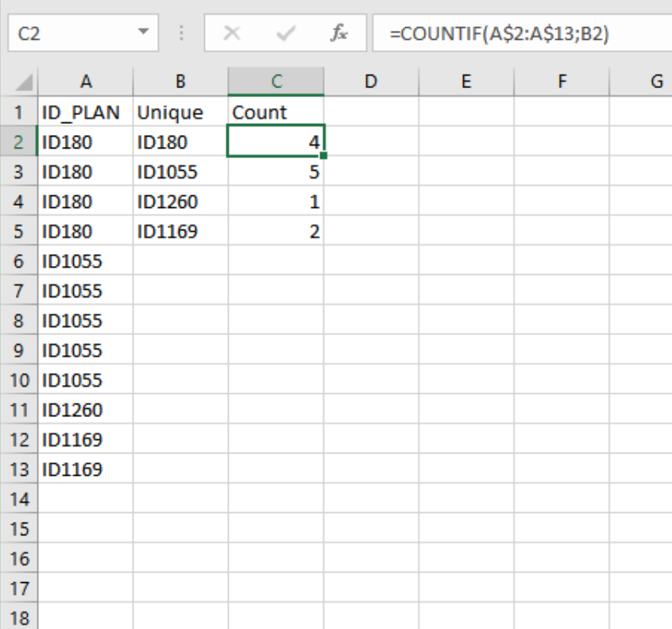Image resolution: width=672 pixels, height=629 pixels.
Task: Select row 1 header
Action: (17, 113)
